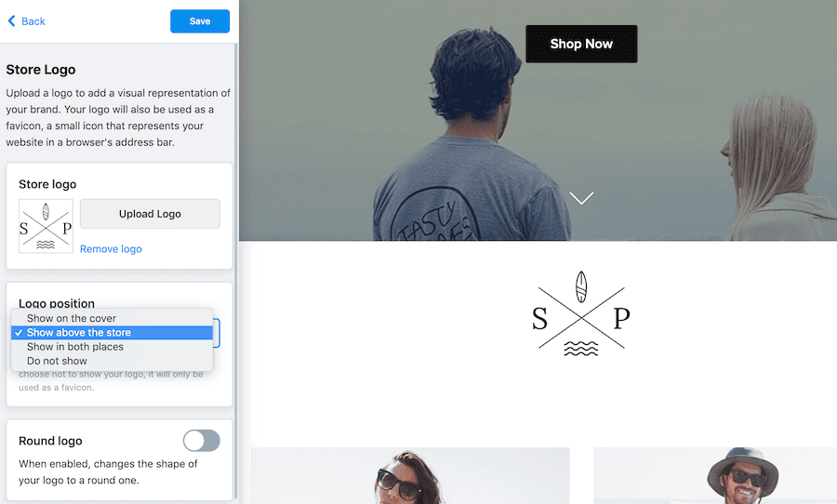Open the woman with sunglasses product image
The image size is (837, 504).
click(410, 476)
